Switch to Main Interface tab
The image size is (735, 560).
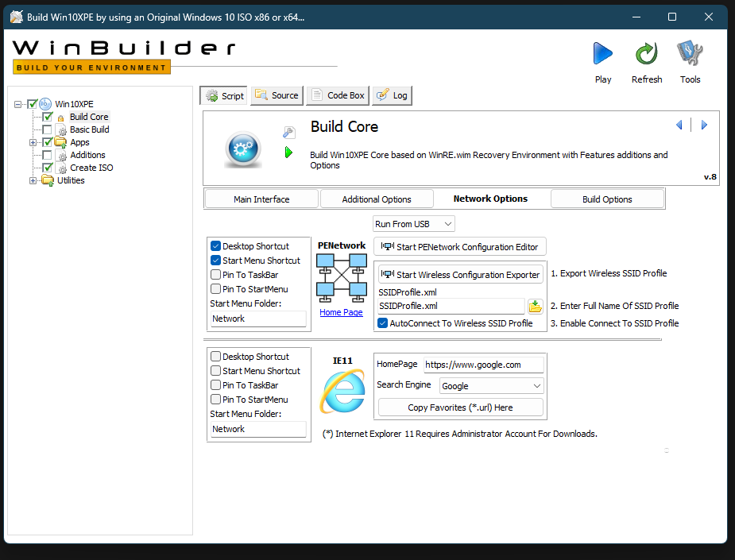coord(261,199)
